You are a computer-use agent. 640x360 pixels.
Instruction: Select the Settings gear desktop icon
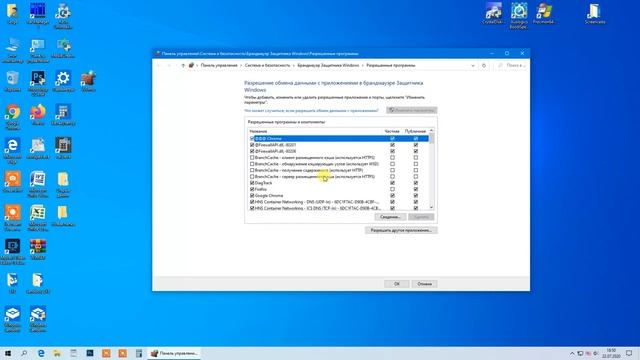(63, 81)
